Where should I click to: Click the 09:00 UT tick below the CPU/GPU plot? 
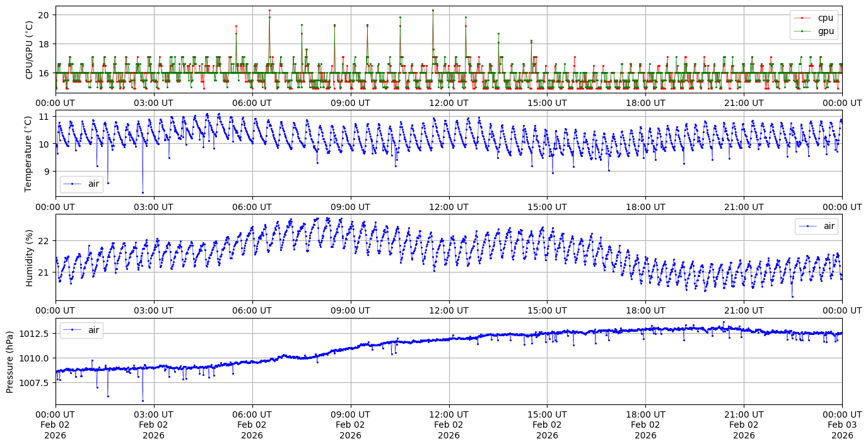coord(350,103)
